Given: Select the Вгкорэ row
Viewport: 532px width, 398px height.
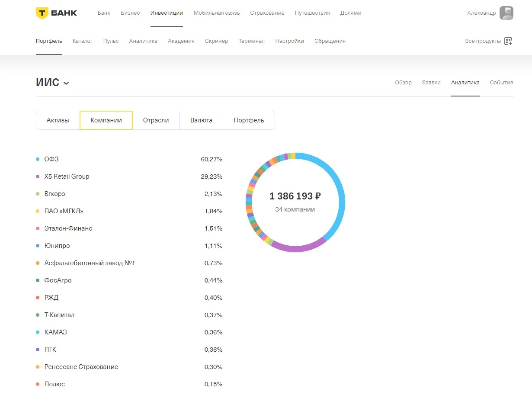Looking at the screenshot, I should coord(129,194).
